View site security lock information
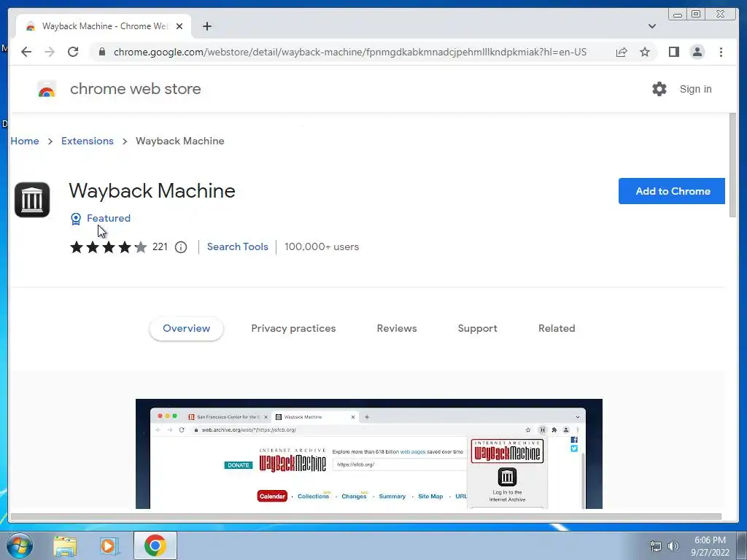Viewport: 747px width, 560px height. click(102, 52)
